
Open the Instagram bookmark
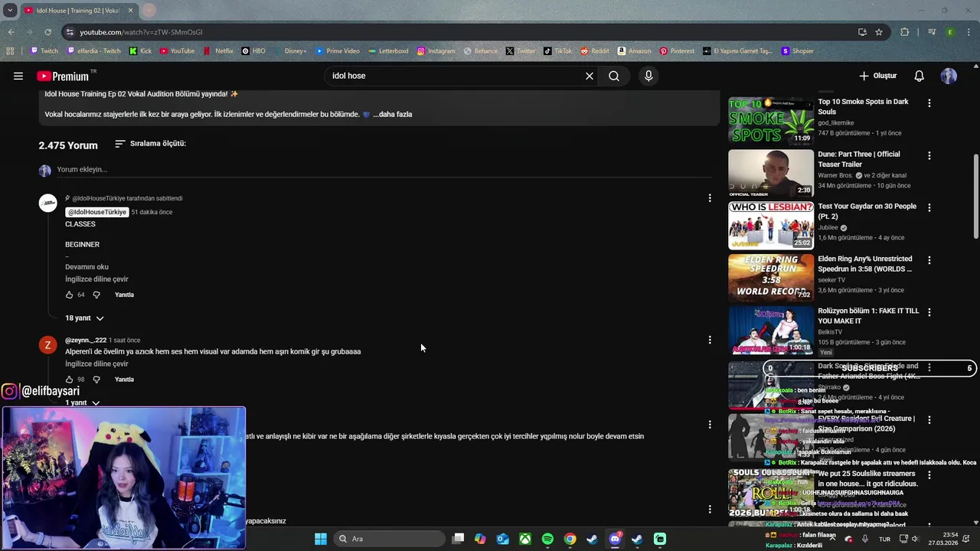pyautogui.click(x=436, y=51)
